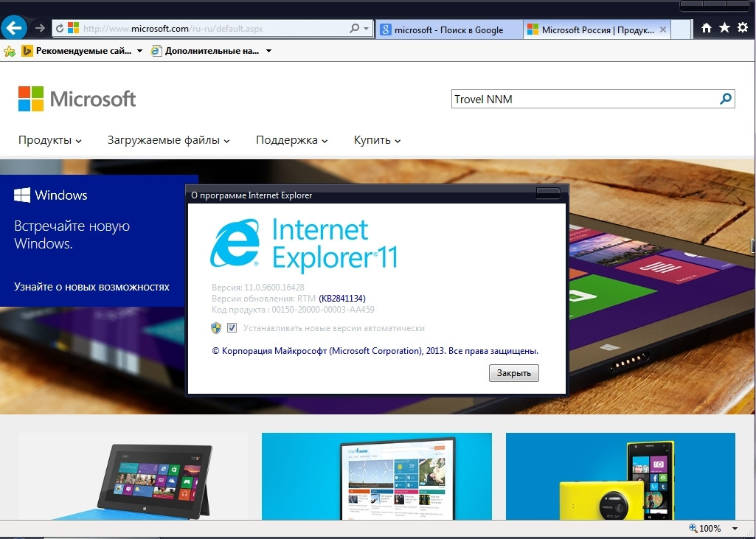Viewport: 756px width, 539px height.
Task: Click the 'Встречайте новую Windows.' heading
Action: 72,234
